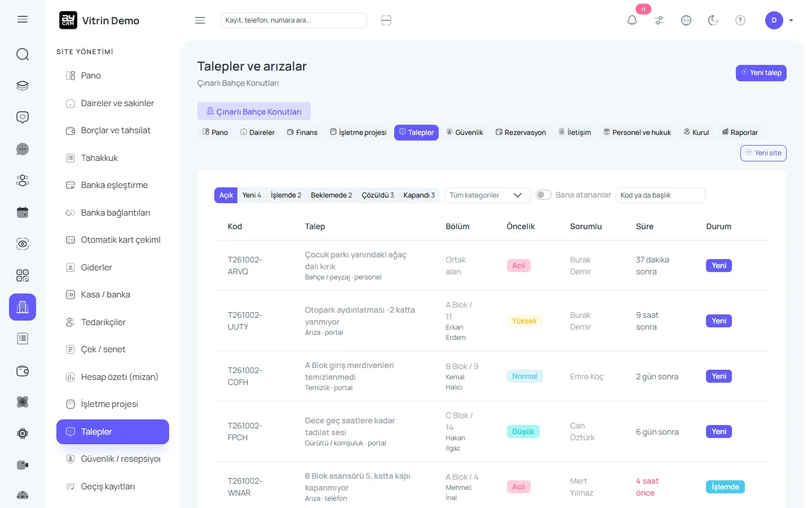This screenshot has height=508, width=812.
Task: Click the scanner icon beside search field
Action: tap(386, 20)
